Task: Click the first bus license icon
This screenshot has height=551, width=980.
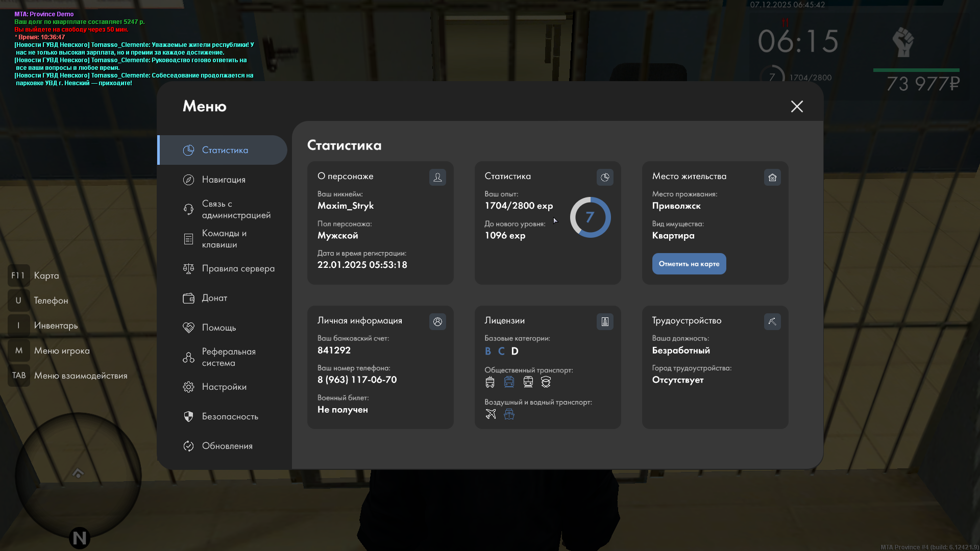Action: pos(490,382)
